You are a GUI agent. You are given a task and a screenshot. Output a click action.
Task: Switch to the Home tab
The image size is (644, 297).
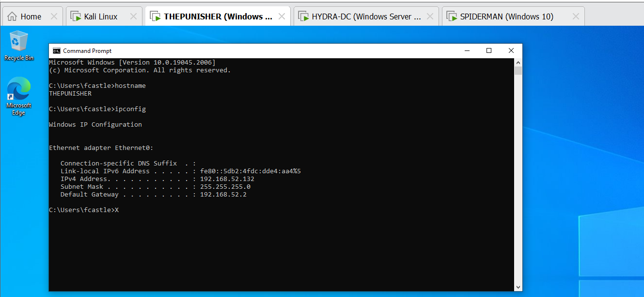[x=26, y=16]
